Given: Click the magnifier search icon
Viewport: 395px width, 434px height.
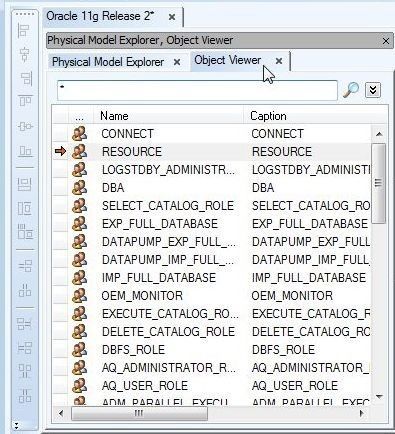Looking at the screenshot, I should click(351, 89).
